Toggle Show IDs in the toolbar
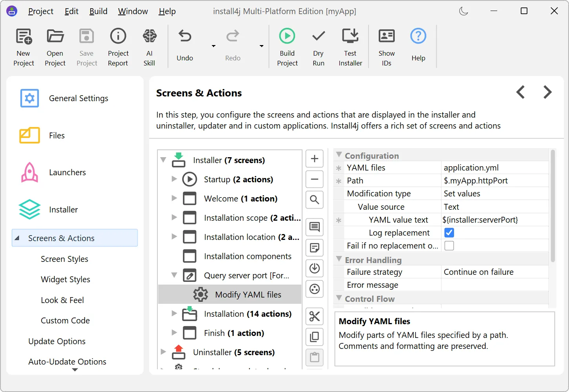The width and height of the screenshot is (569, 392). coord(387,47)
